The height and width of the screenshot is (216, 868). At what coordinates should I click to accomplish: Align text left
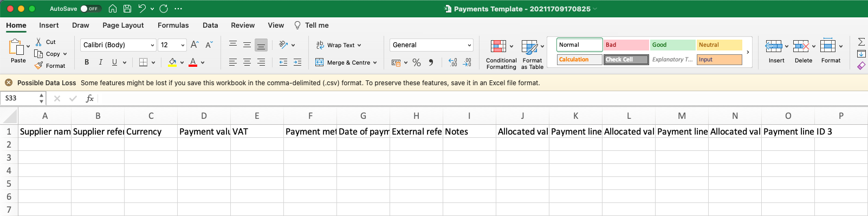tap(233, 62)
